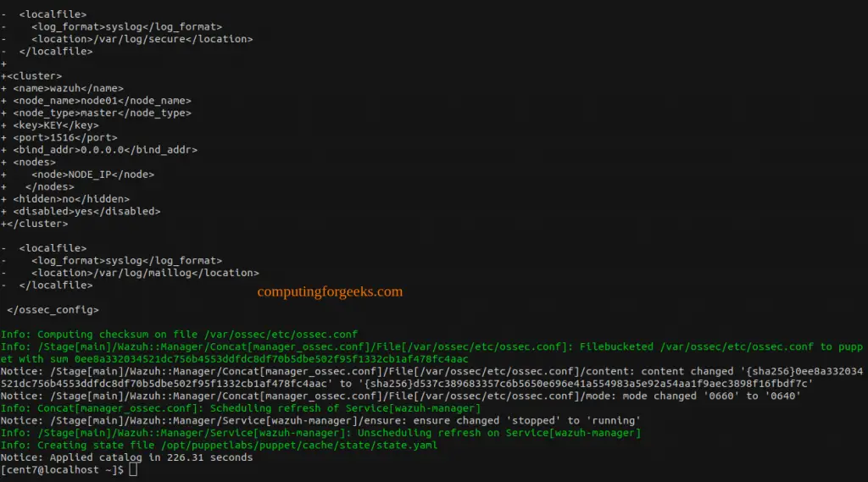Click the '+<cluster>' opening tag line
The width and height of the screenshot is (868, 482).
[31, 75]
